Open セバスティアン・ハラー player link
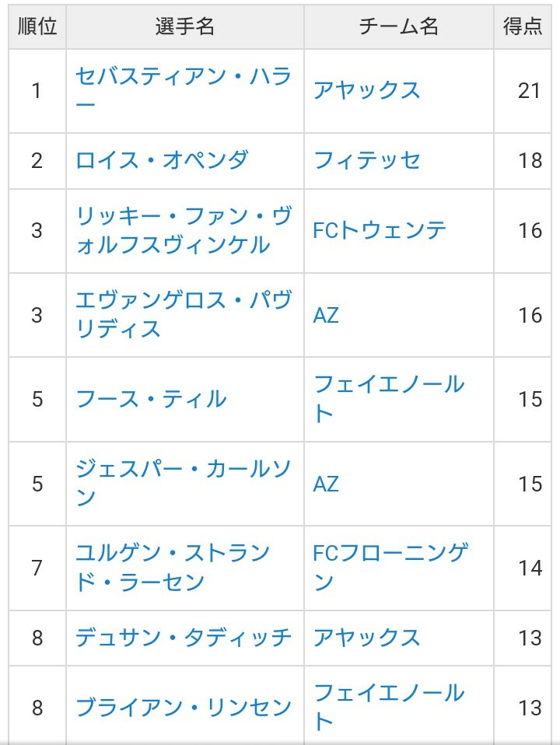The height and width of the screenshot is (745, 560). click(184, 77)
